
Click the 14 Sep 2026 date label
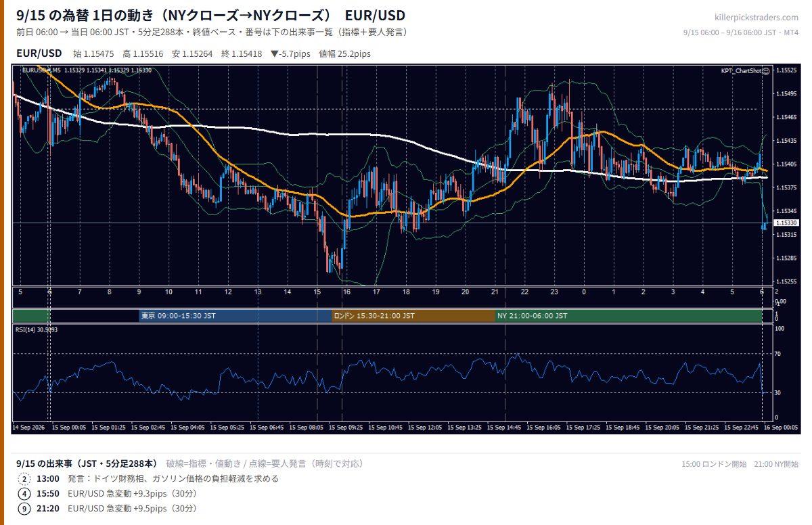click(30, 428)
